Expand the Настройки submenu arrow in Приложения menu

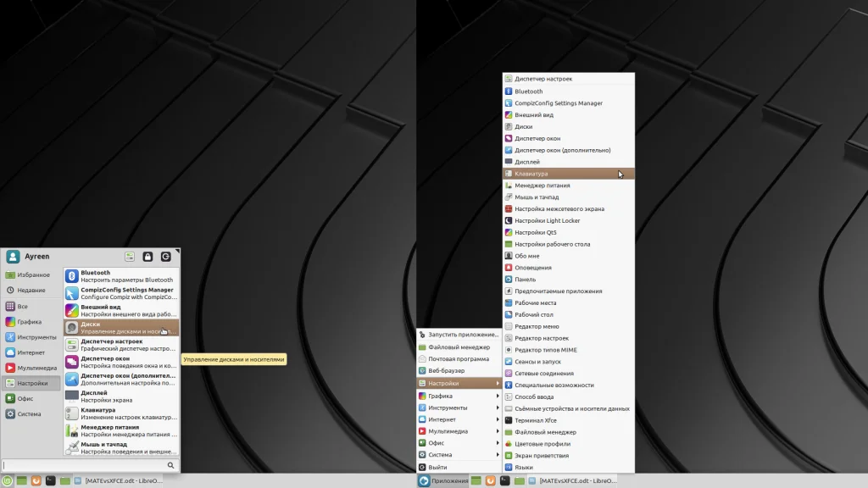pyautogui.click(x=497, y=384)
